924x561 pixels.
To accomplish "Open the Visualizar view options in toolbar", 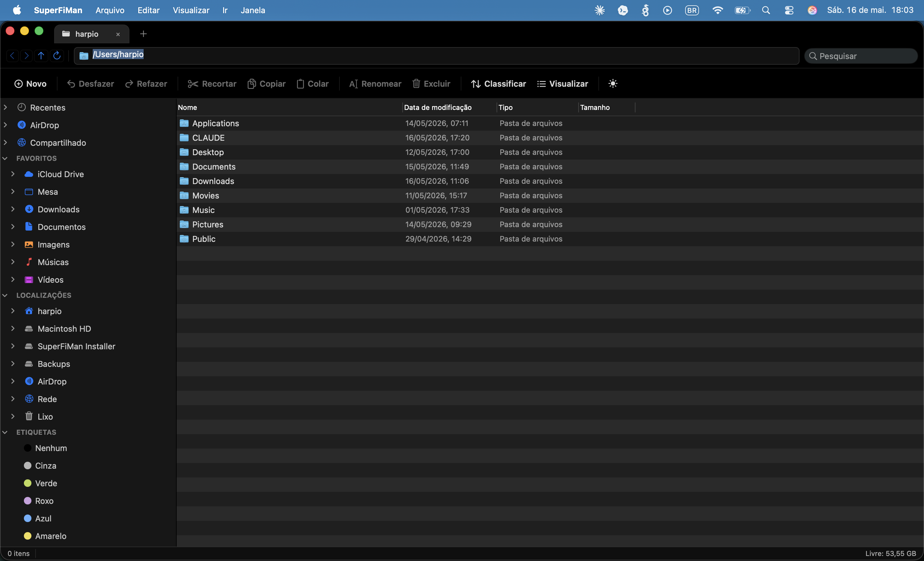I will tap(563, 84).
